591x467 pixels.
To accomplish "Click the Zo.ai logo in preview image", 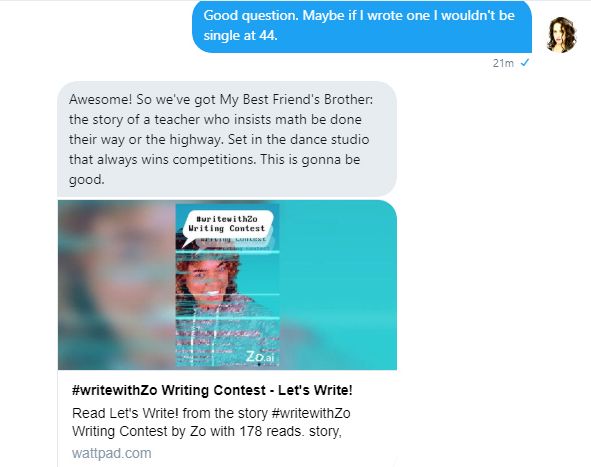I will [x=260, y=356].
